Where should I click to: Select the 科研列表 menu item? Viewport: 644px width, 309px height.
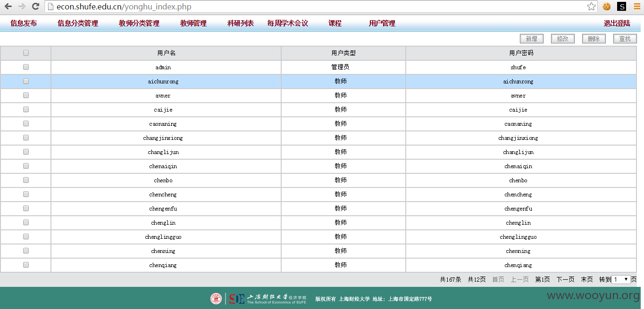tap(241, 23)
